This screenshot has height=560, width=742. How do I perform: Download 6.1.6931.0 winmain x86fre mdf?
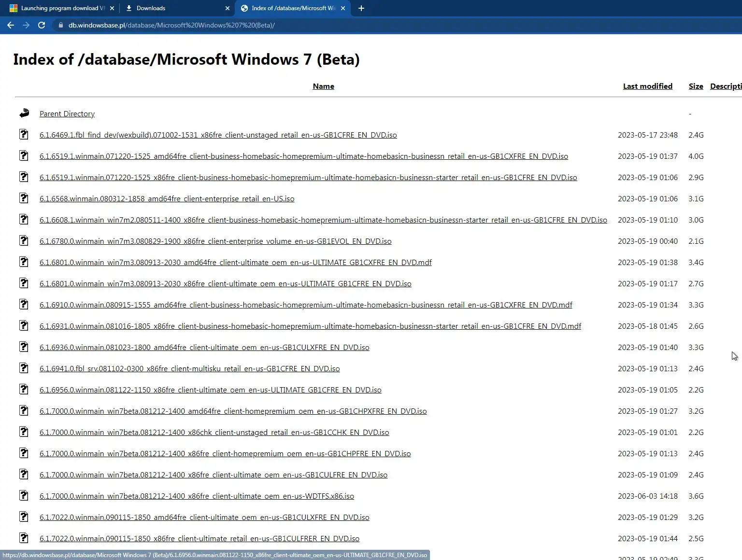(x=310, y=326)
